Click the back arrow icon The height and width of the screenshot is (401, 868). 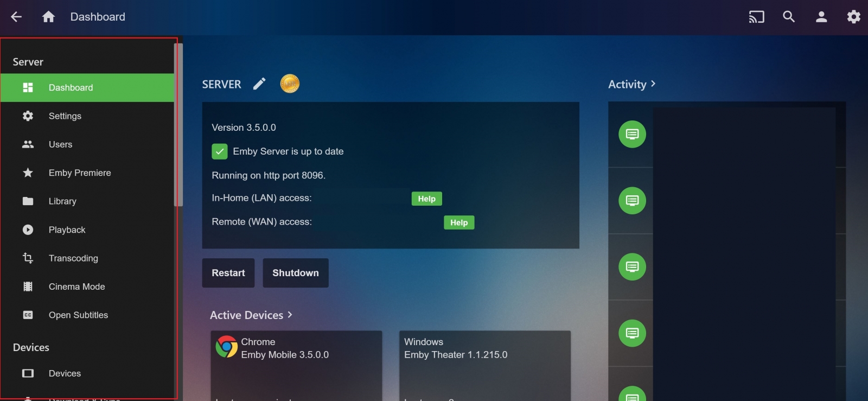click(x=16, y=17)
